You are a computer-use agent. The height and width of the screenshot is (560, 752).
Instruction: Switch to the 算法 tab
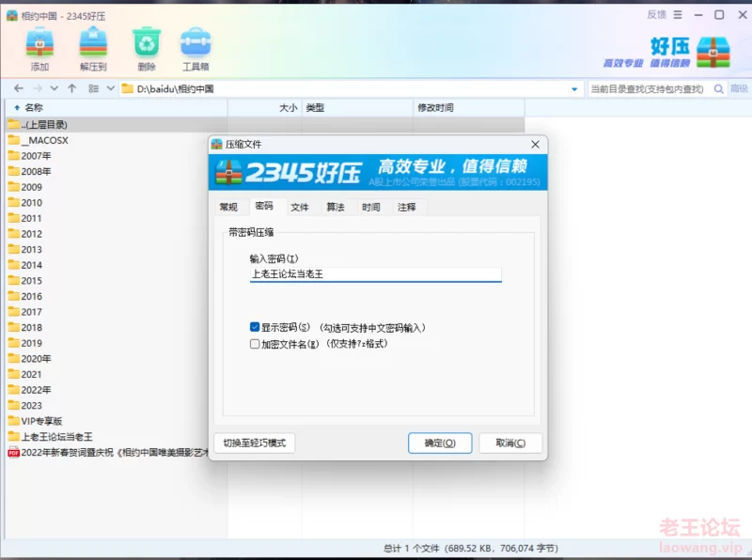point(336,207)
